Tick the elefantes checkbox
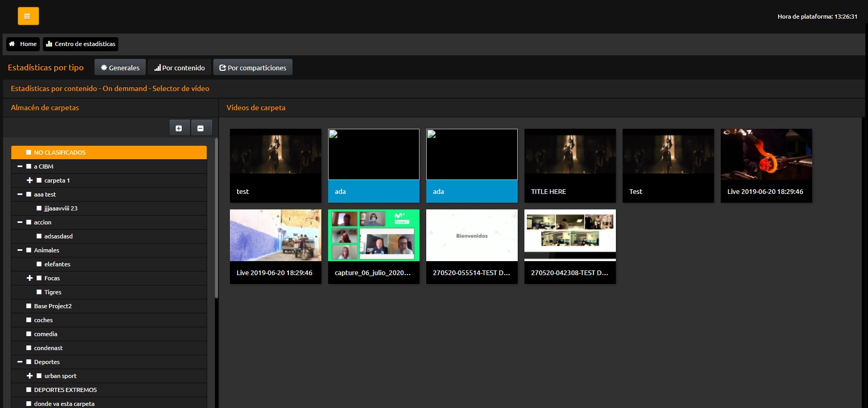868x408 pixels. click(x=39, y=264)
